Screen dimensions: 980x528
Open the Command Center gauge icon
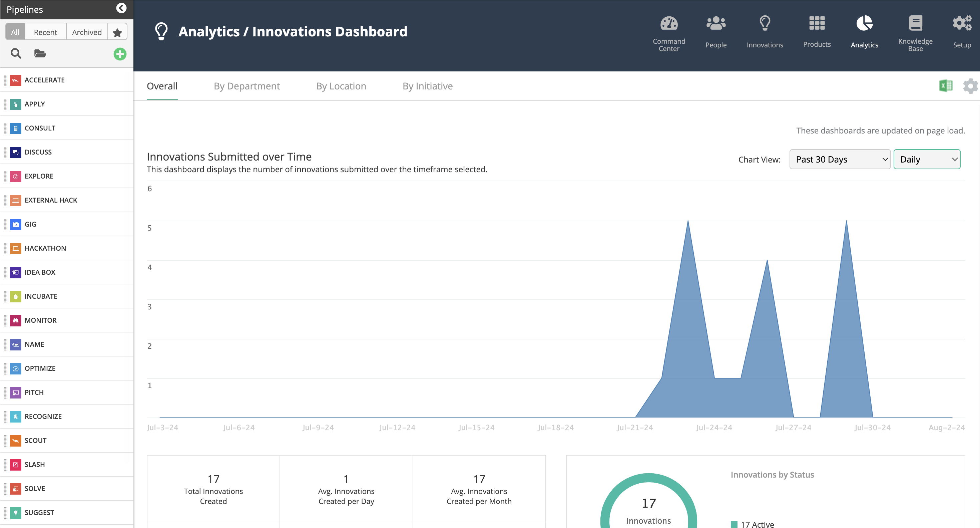(669, 24)
